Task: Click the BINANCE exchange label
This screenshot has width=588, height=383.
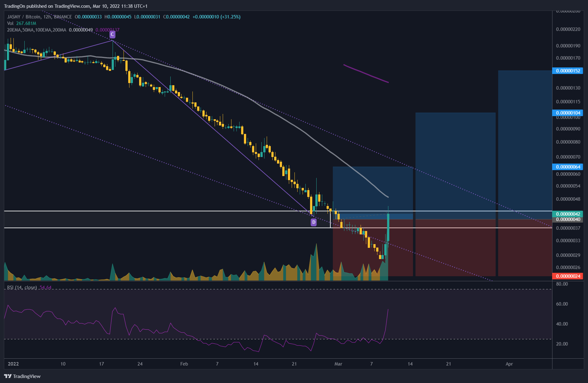Action: point(63,17)
